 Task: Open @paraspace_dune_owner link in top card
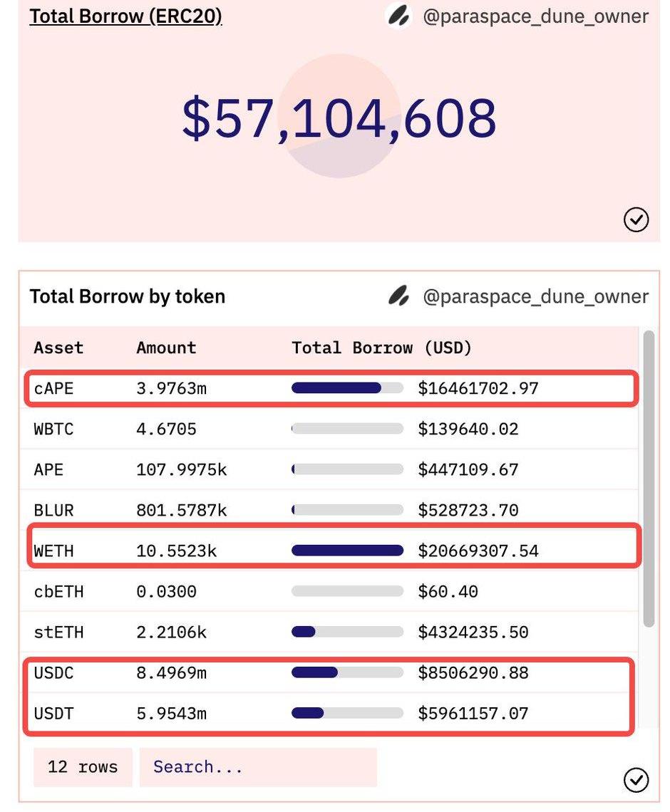535,16
